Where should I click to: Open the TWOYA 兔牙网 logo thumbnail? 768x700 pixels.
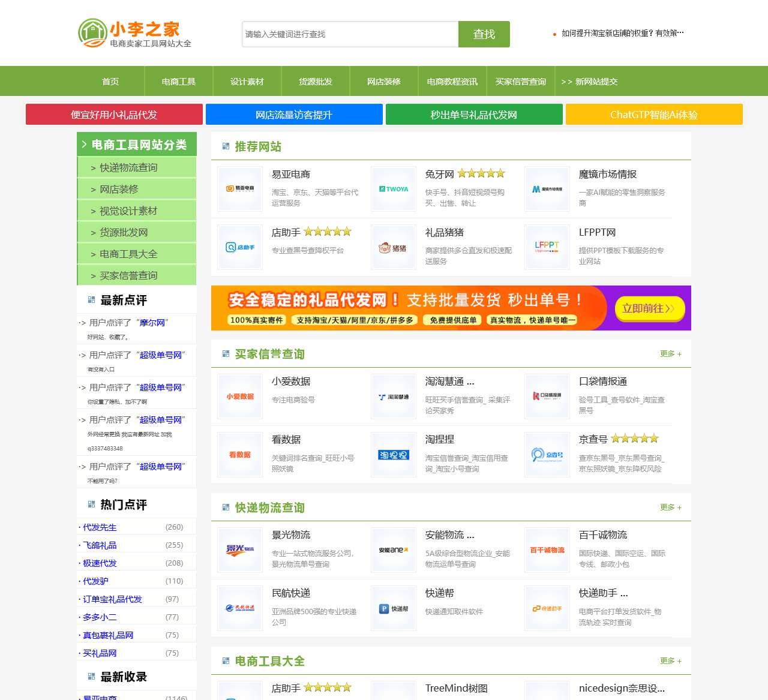(x=394, y=189)
